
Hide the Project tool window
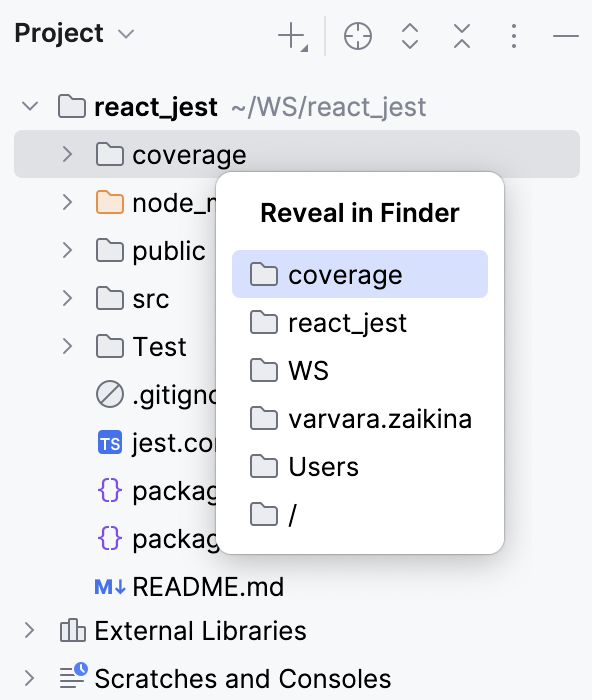(566, 36)
